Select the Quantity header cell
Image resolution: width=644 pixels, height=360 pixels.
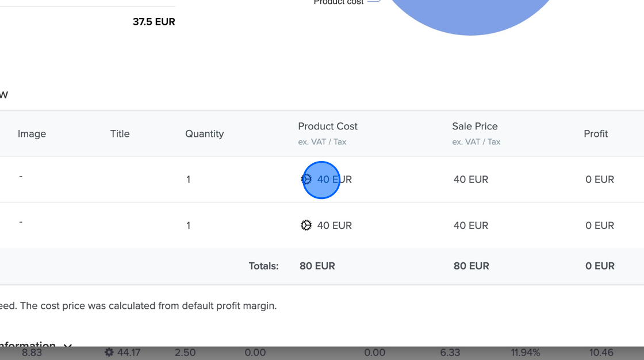pyautogui.click(x=205, y=133)
